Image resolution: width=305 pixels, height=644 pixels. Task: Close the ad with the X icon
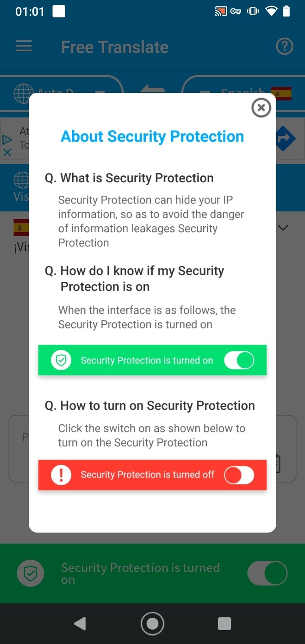(x=7, y=153)
